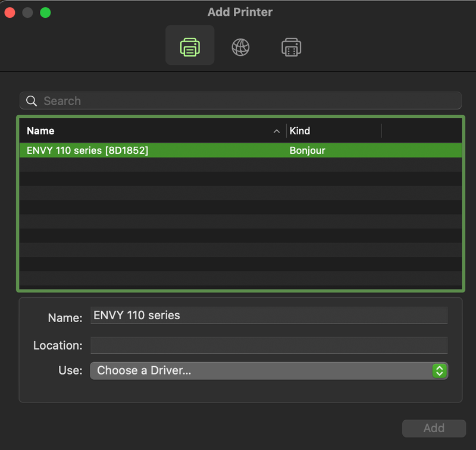
Task: Sort printers by the Name column
Action: point(40,131)
